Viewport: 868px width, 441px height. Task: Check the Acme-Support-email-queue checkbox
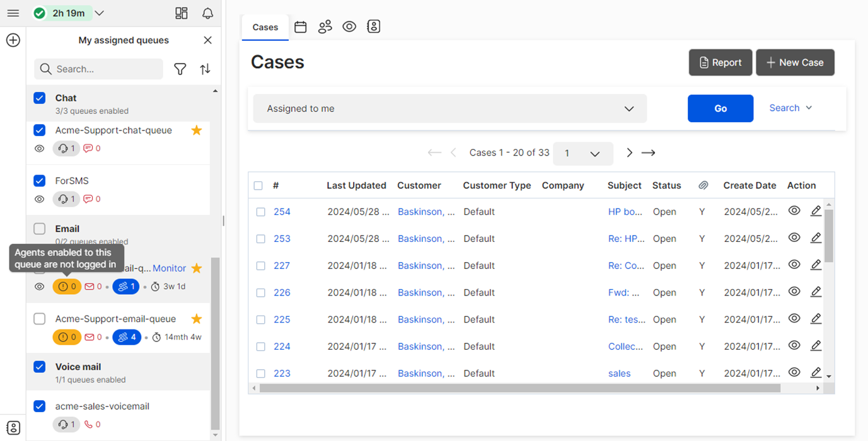(39, 319)
